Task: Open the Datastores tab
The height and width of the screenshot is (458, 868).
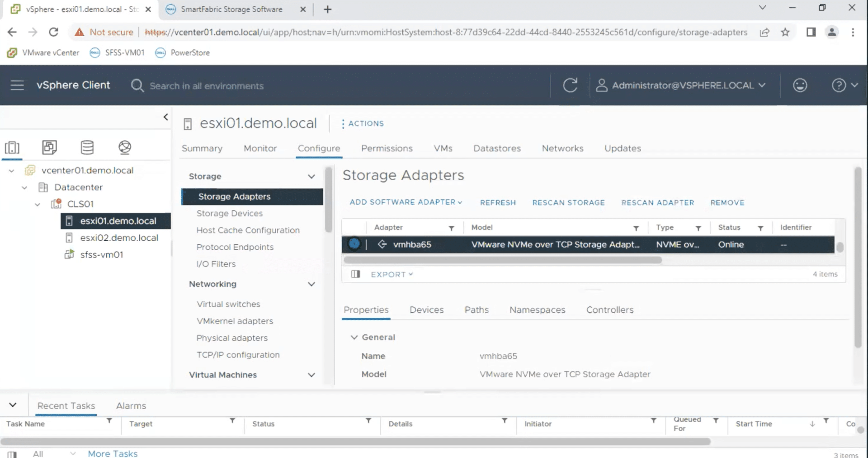Action: click(497, 148)
